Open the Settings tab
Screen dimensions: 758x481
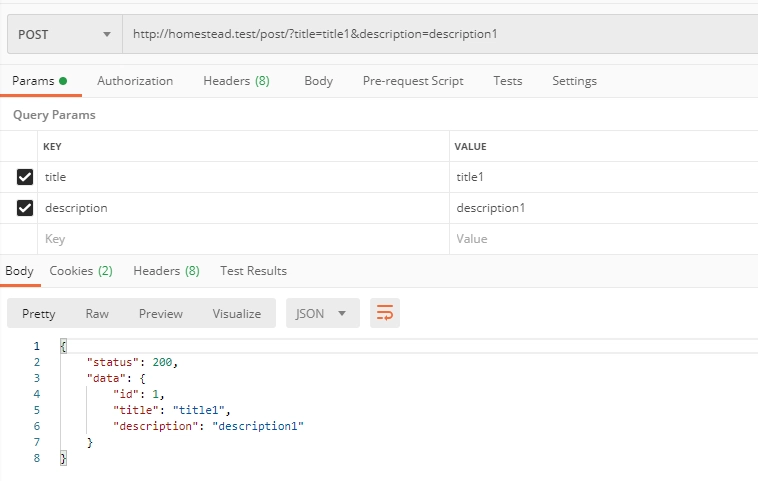574,81
